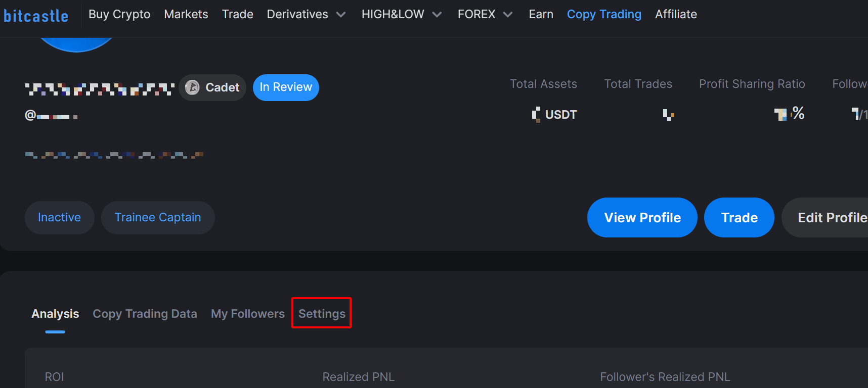Expand the FOREX dropdown chevron
868x388 pixels.
(x=508, y=15)
